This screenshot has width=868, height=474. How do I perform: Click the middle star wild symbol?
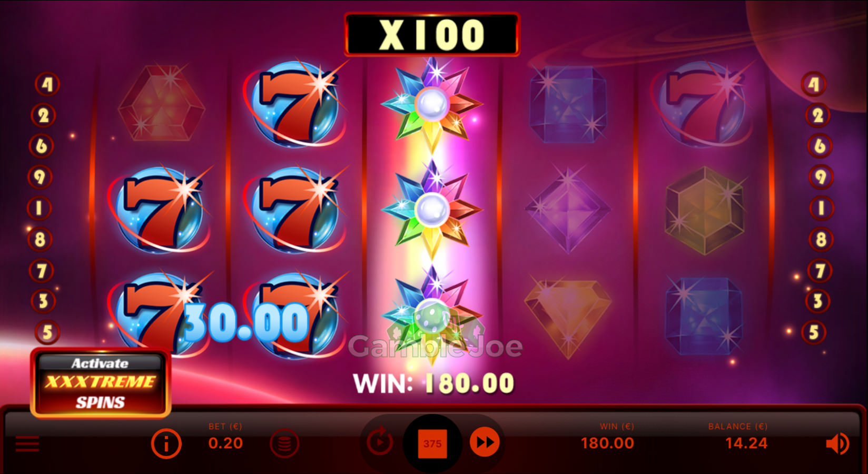point(432,210)
